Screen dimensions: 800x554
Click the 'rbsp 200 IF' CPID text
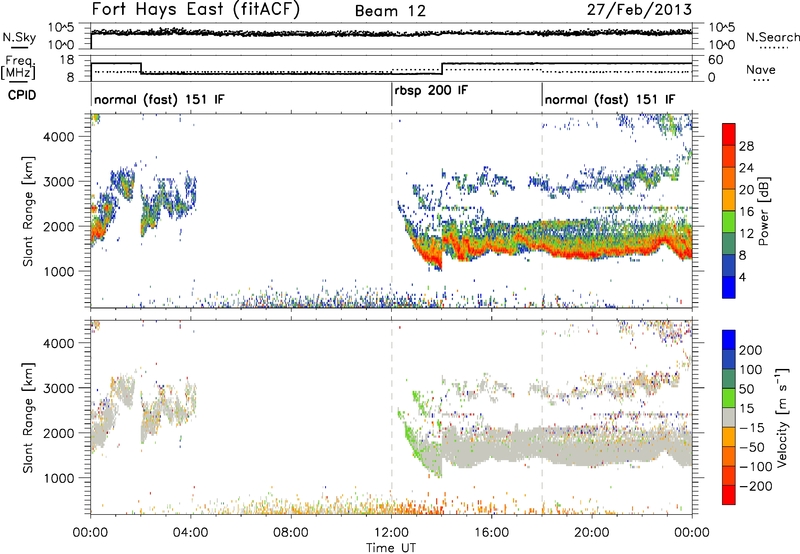coord(431,91)
